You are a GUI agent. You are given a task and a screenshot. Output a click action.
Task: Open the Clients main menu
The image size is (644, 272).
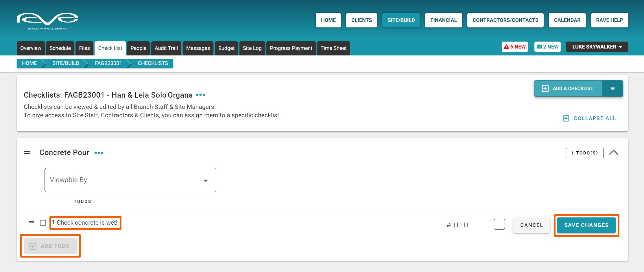tap(361, 20)
